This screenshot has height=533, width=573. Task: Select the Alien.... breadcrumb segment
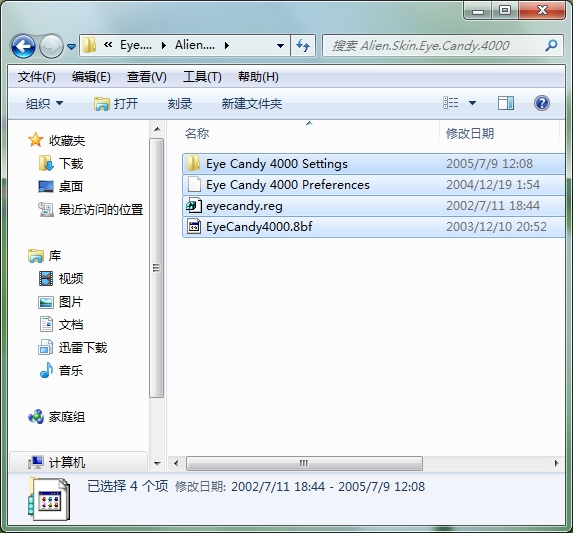pyautogui.click(x=195, y=45)
